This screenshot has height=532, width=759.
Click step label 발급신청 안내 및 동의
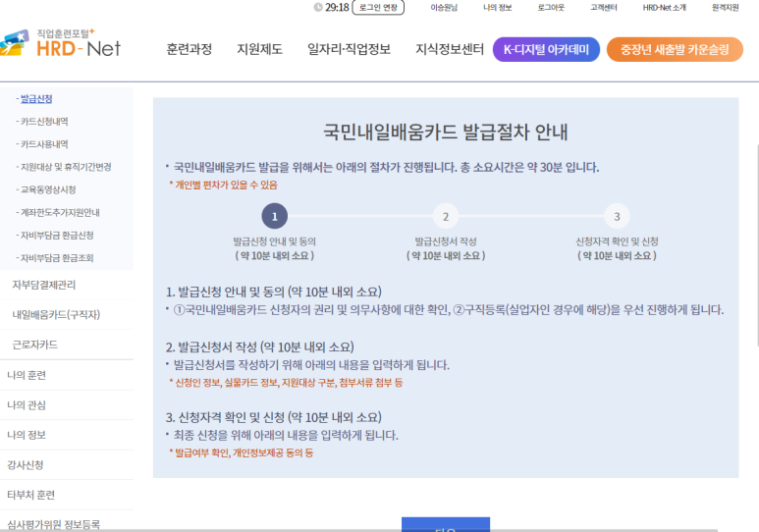tap(275, 241)
